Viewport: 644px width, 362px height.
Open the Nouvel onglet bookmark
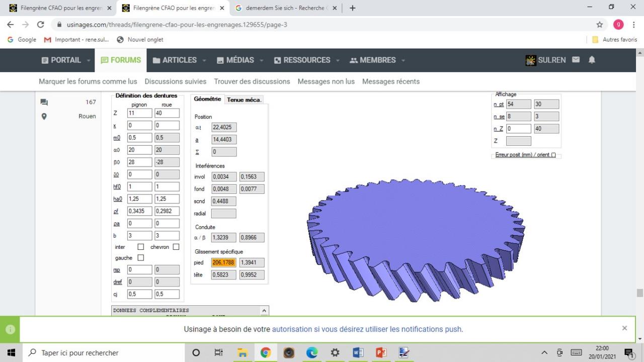tap(140, 39)
